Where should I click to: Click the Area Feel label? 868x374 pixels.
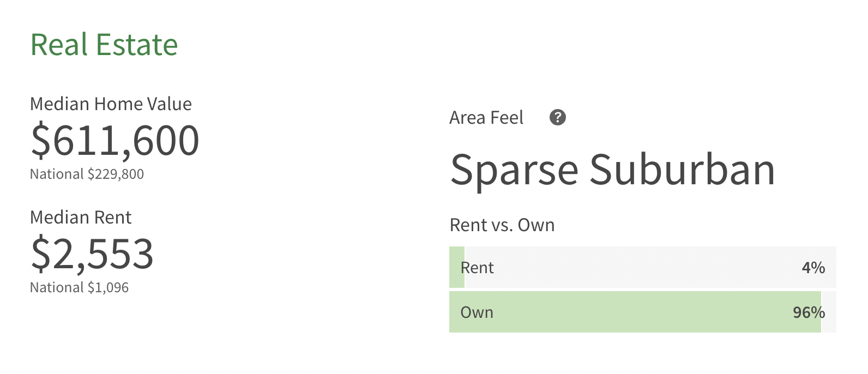[486, 118]
